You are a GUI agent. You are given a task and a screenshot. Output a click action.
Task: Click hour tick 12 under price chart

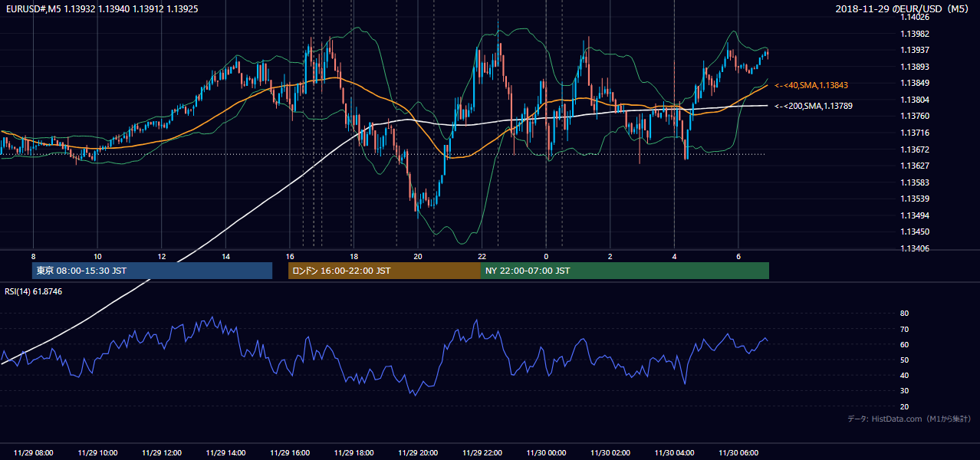coord(161,256)
